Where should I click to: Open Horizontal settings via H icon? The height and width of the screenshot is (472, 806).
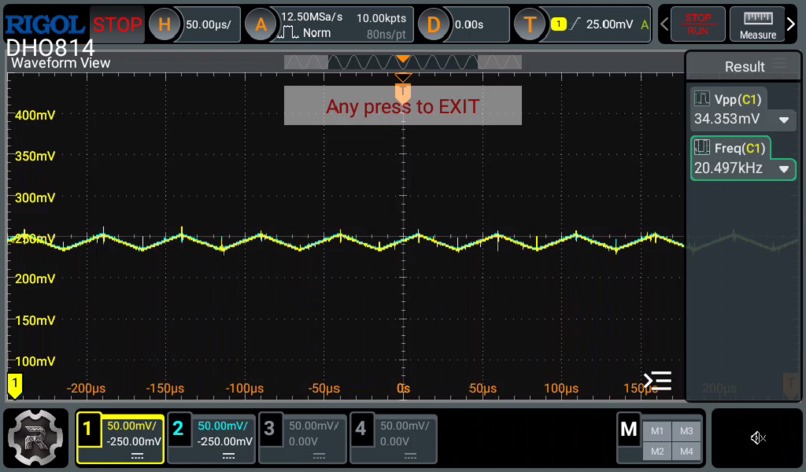tap(164, 24)
